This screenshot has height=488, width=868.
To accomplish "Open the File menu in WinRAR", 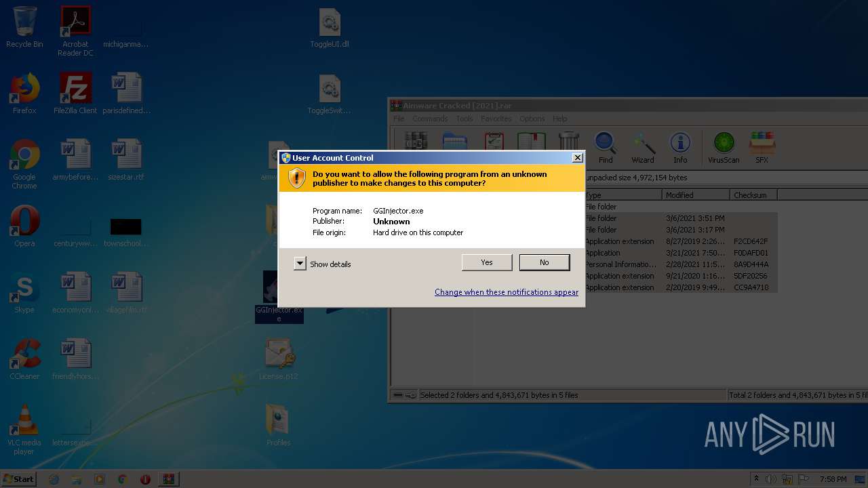I will [x=399, y=119].
